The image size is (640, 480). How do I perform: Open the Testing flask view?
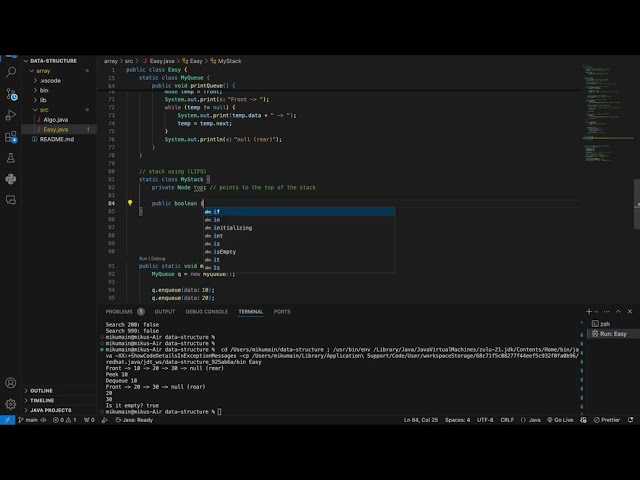(11, 158)
